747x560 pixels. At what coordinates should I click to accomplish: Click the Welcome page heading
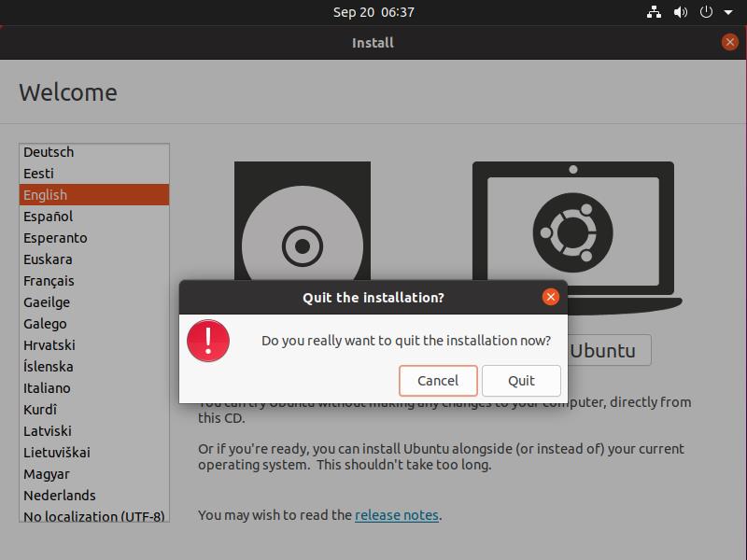[68, 92]
